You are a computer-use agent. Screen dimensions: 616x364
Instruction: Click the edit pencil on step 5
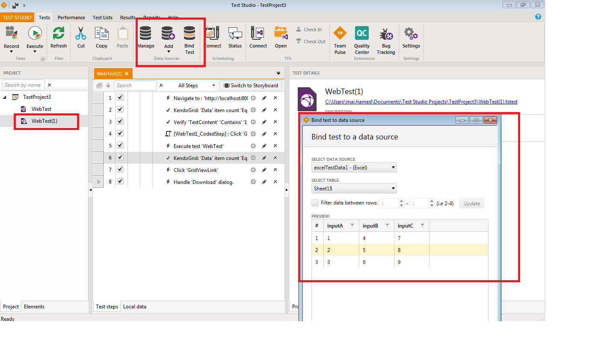[264, 146]
